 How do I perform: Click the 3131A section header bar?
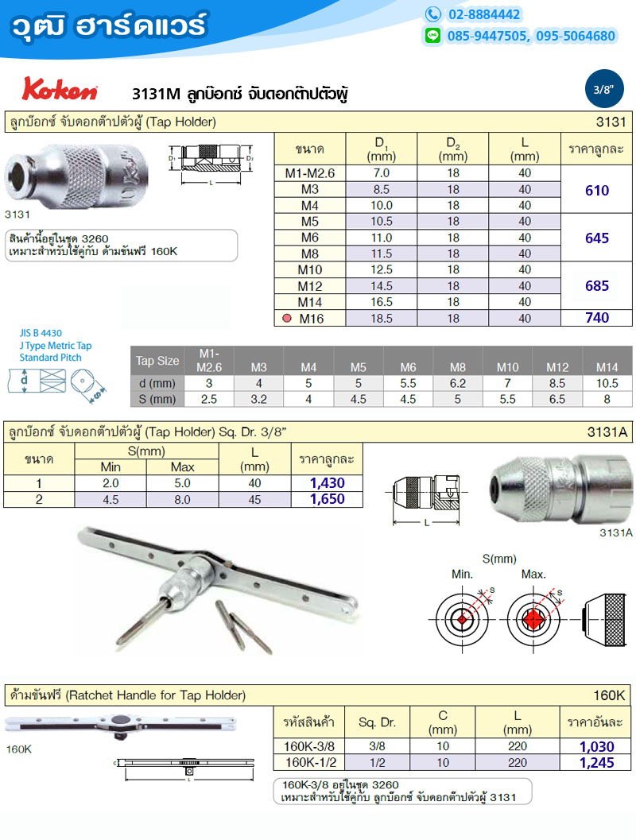(318, 432)
